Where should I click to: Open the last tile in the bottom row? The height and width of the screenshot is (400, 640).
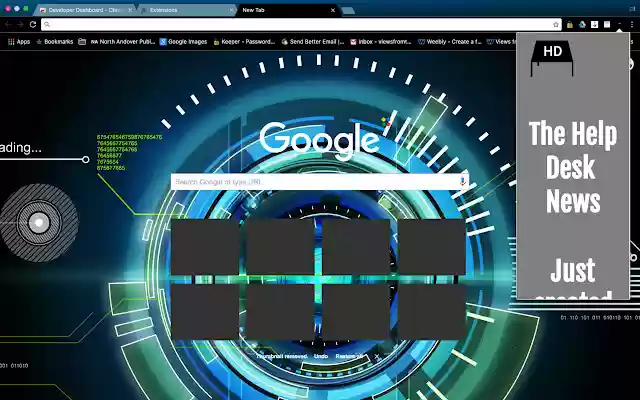(431, 311)
